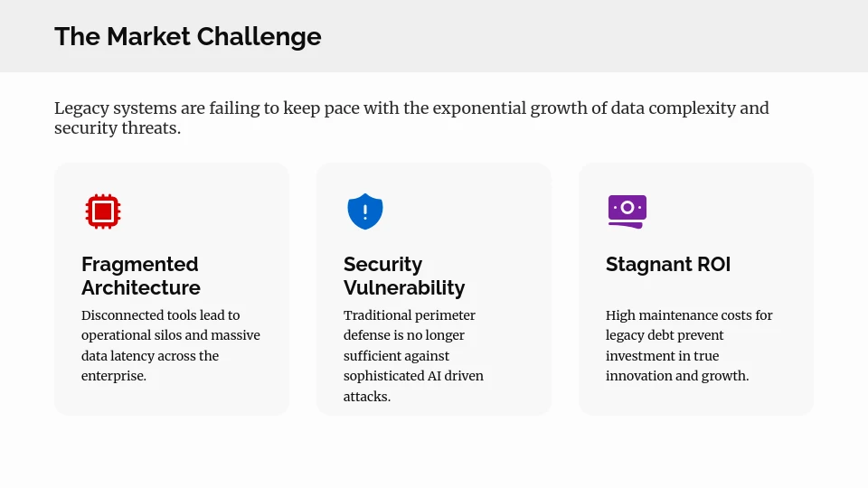
Task: Select the word "Vulnerability" in the heading
Action: [x=404, y=287]
